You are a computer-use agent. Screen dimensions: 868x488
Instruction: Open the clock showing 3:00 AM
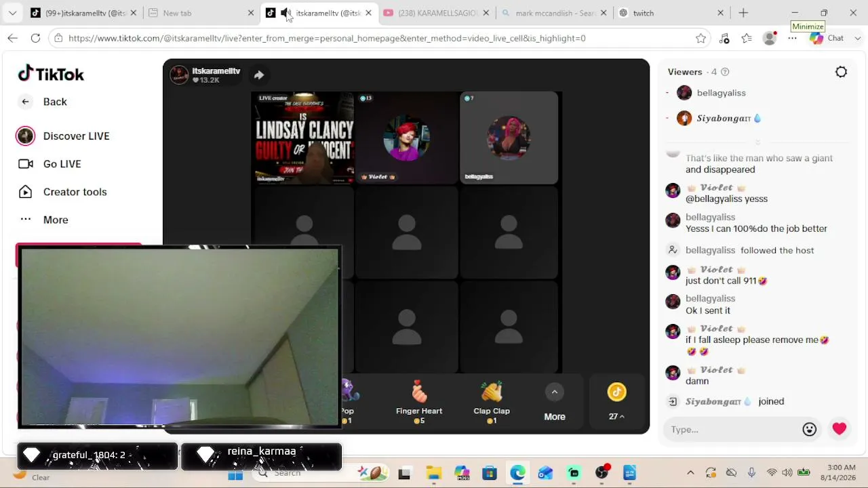(841, 472)
